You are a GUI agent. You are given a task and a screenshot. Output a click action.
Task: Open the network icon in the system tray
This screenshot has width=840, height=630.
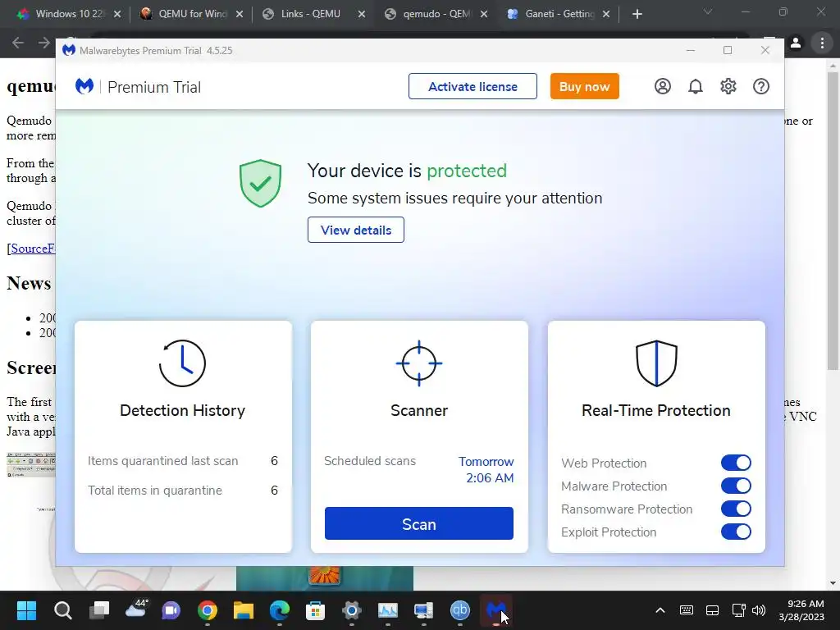coord(738,610)
